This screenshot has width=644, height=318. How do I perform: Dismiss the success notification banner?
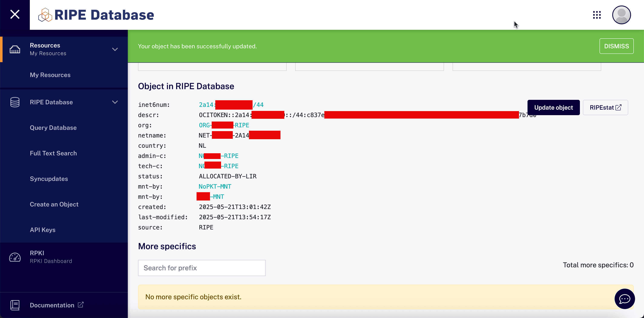coord(616,46)
